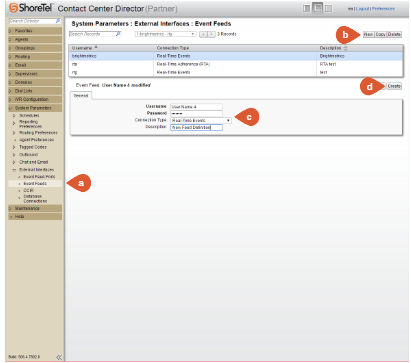Click the Search Director magnifier icon

(58, 21)
